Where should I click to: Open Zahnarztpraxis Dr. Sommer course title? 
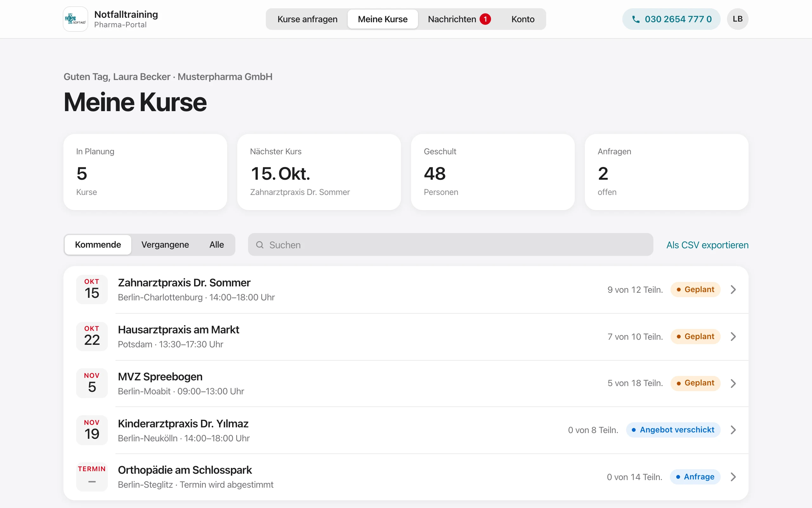pyautogui.click(x=184, y=283)
